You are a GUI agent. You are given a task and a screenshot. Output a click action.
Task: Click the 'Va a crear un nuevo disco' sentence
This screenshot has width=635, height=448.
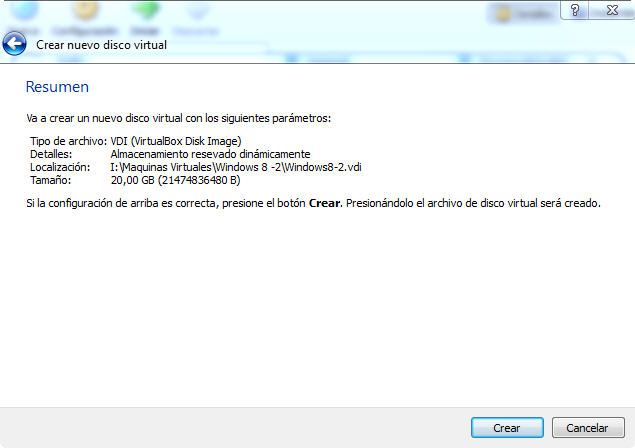pyautogui.click(x=179, y=118)
